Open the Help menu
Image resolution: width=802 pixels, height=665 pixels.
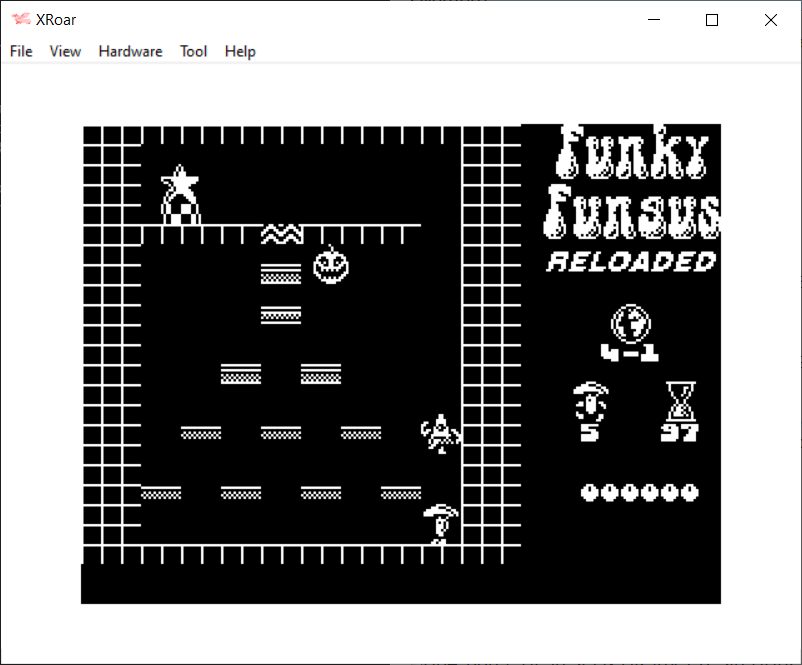point(240,51)
